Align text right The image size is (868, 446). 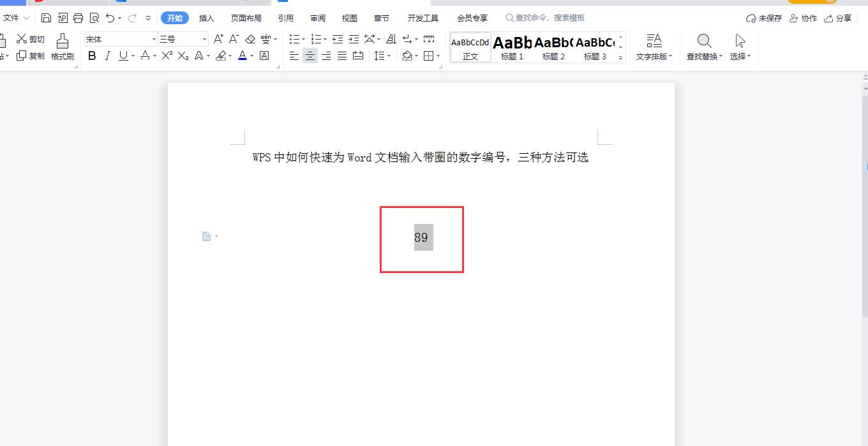point(326,56)
